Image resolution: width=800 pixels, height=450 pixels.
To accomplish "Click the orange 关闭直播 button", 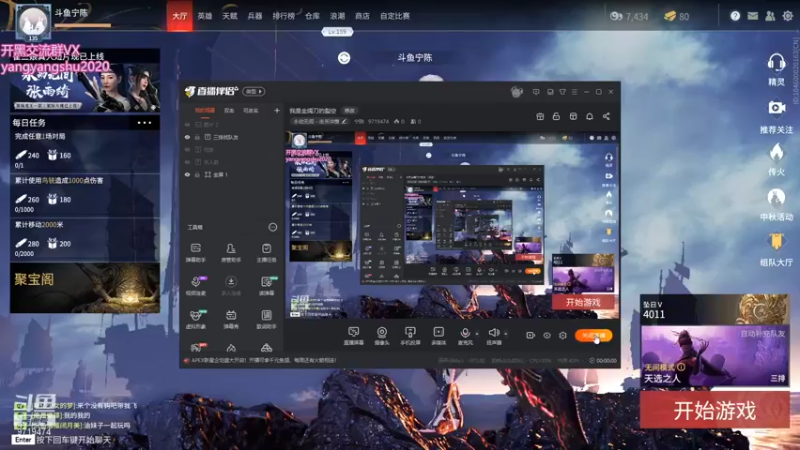I will coord(593,335).
